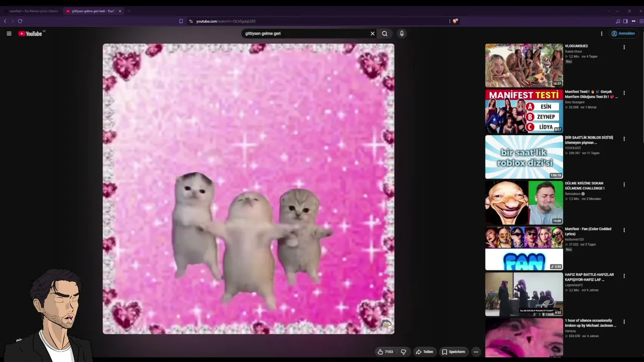This screenshot has width=644, height=362.
Task: Open the VLOGUMSUE2 video title
Action: click(x=576, y=46)
